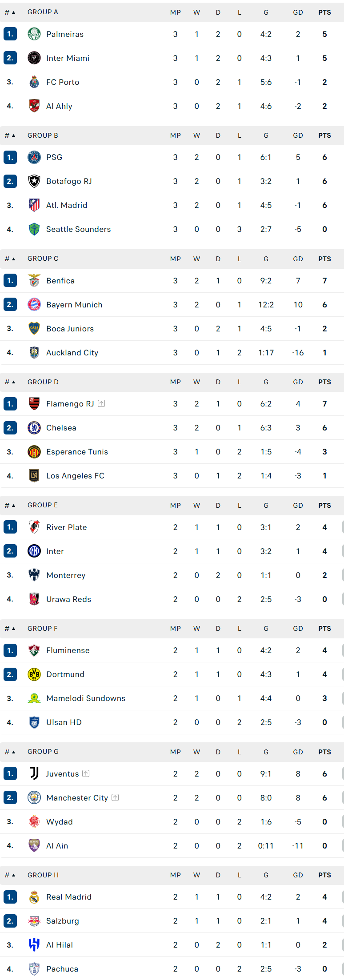
Task: Sort Group A by rank arrow
Action: (10, 12)
